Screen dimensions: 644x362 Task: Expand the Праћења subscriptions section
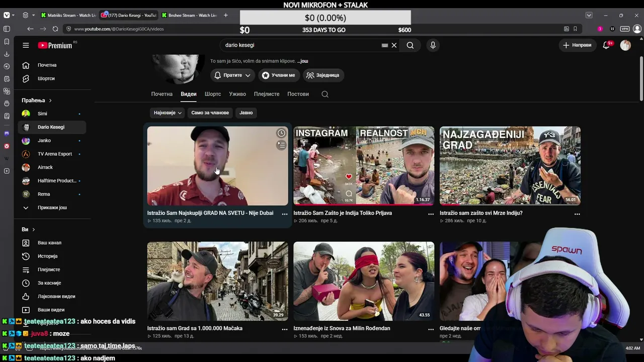point(37,101)
